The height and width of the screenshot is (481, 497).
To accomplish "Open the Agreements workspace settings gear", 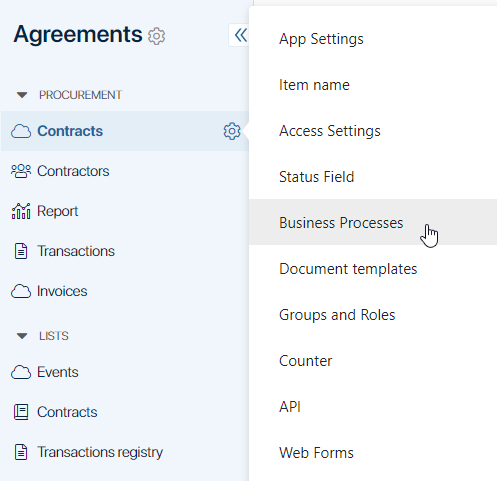I will point(156,36).
